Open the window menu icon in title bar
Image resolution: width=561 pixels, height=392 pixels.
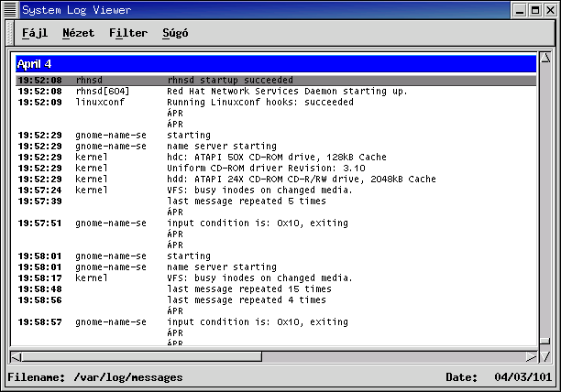click(x=10, y=10)
